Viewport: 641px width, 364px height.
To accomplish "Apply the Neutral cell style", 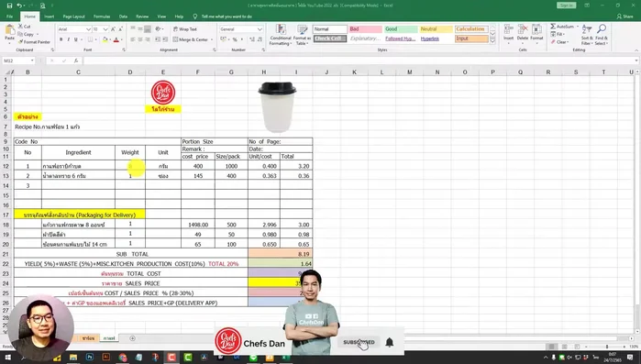I will coord(437,29).
